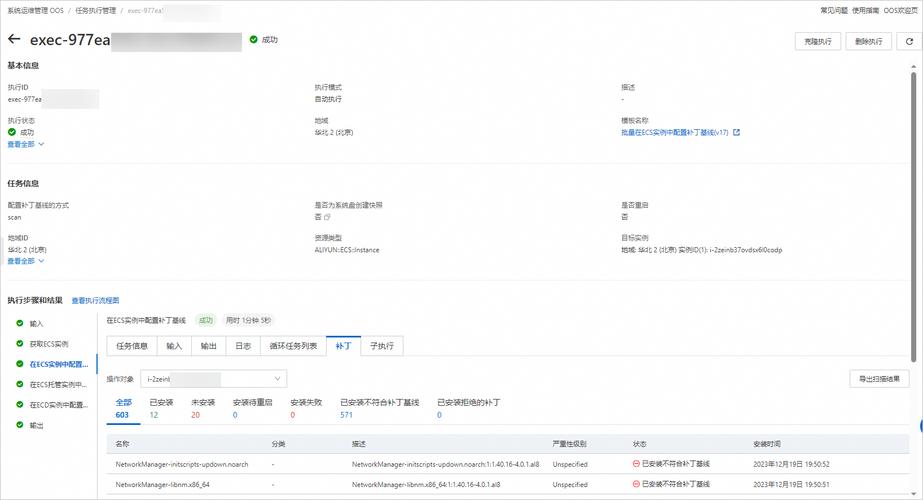923x500 pixels.
Task: Expand 查看全部 under 地域ID
Action: (25, 261)
